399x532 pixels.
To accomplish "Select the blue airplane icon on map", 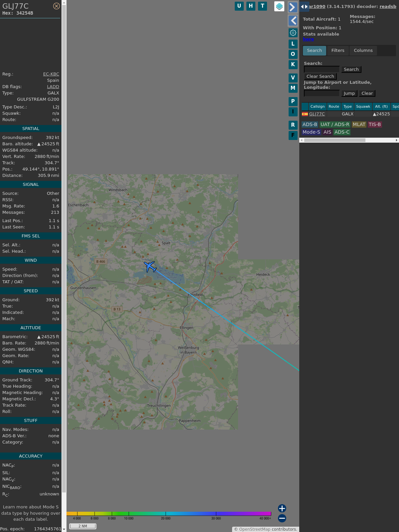I will [150, 267].
